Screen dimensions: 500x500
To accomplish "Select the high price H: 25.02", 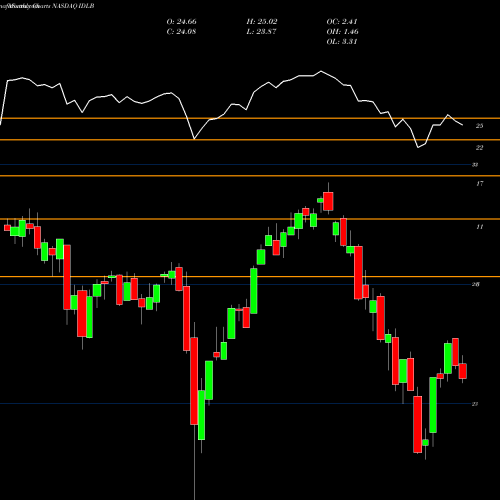I will click(262, 22).
